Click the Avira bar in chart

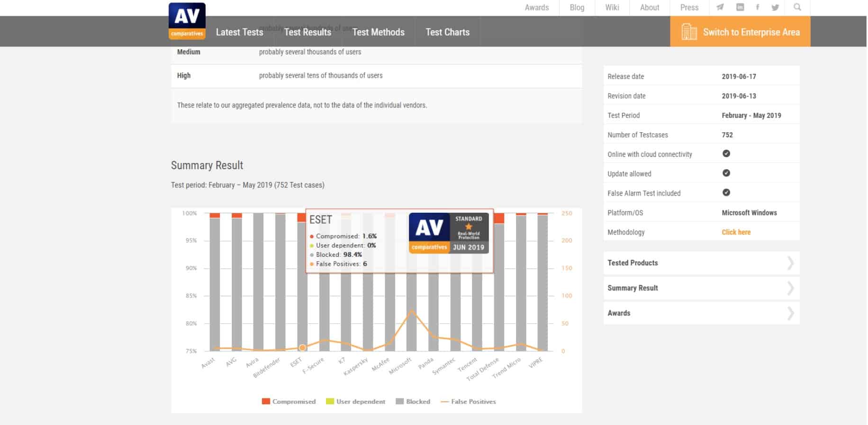(x=258, y=282)
